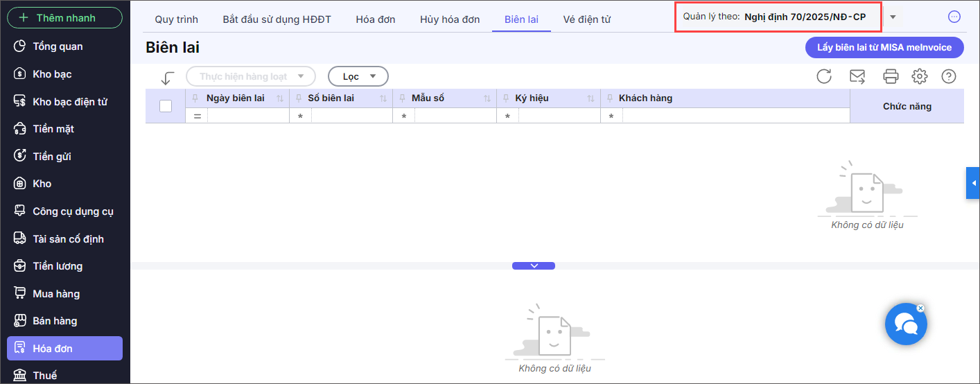Click the printer icon
Viewport: 980px width, 384px height.
[x=891, y=76]
